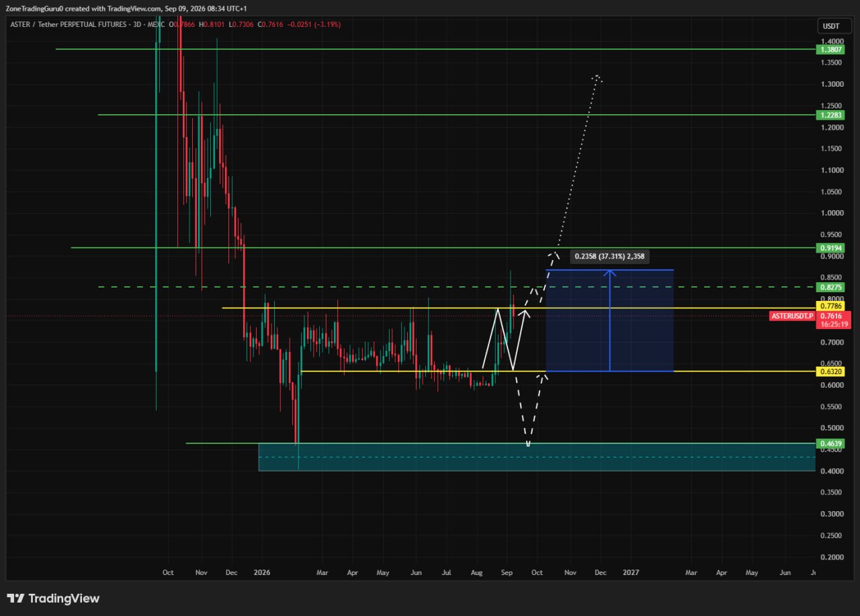Image resolution: width=860 pixels, height=616 pixels.
Task: Click the H 0.8101 high value in the legend
Action: (x=213, y=25)
